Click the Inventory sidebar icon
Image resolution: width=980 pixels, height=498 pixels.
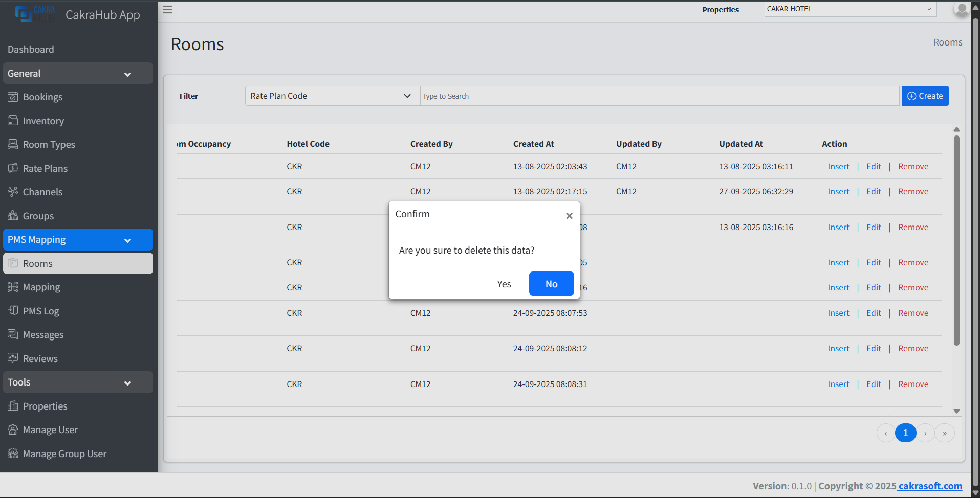click(x=13, y=121)
